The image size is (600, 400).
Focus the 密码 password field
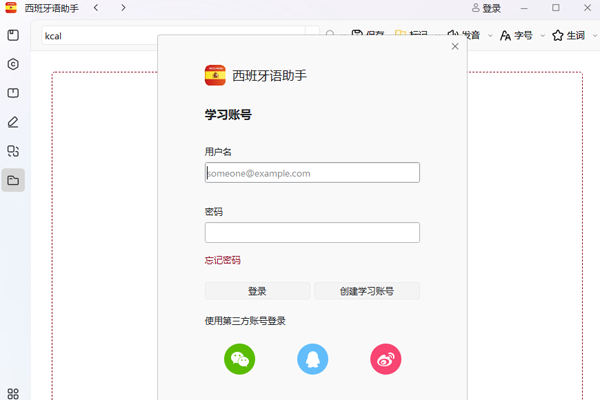tap(312, 232)
